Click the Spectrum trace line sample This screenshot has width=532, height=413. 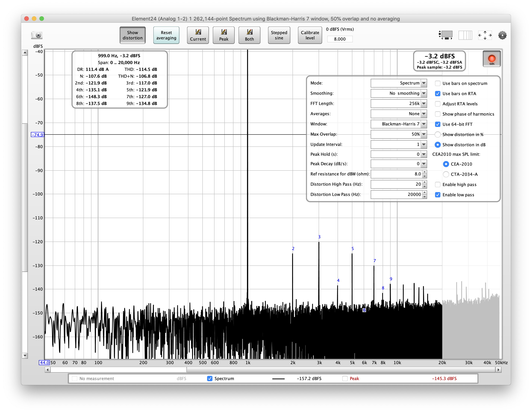278,379
